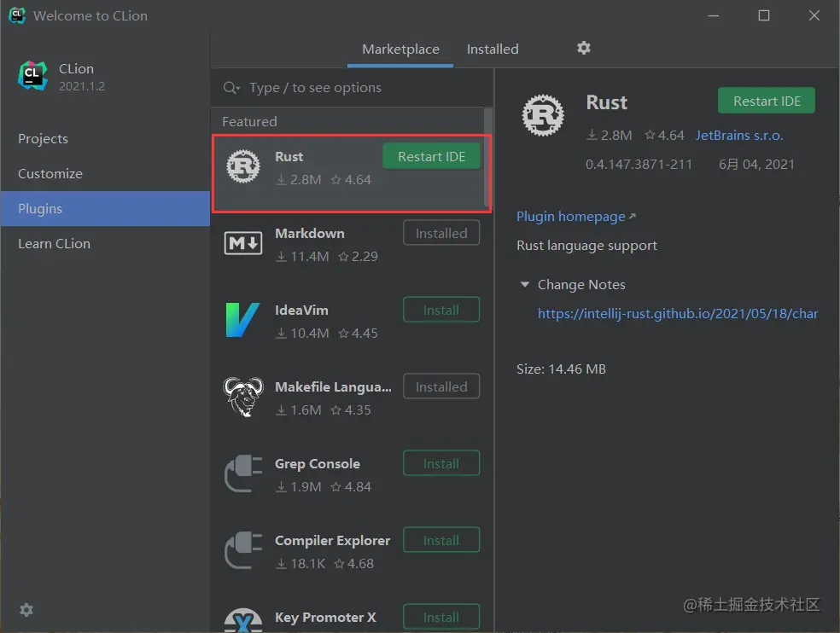The width and height of the screenshot is (840, 633).
Task: Install the Compiler Explorer plugin
Action: [440, 540]
